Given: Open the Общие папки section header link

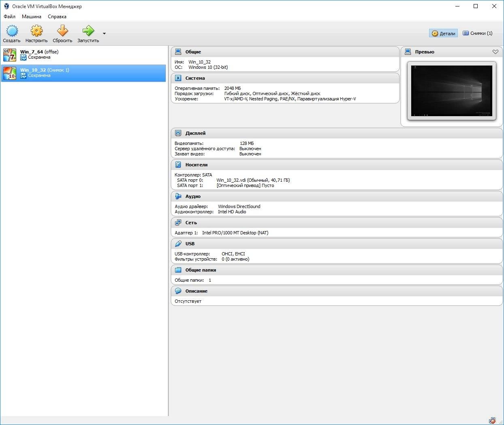Looking at the screenshot, I should [201, 270].
